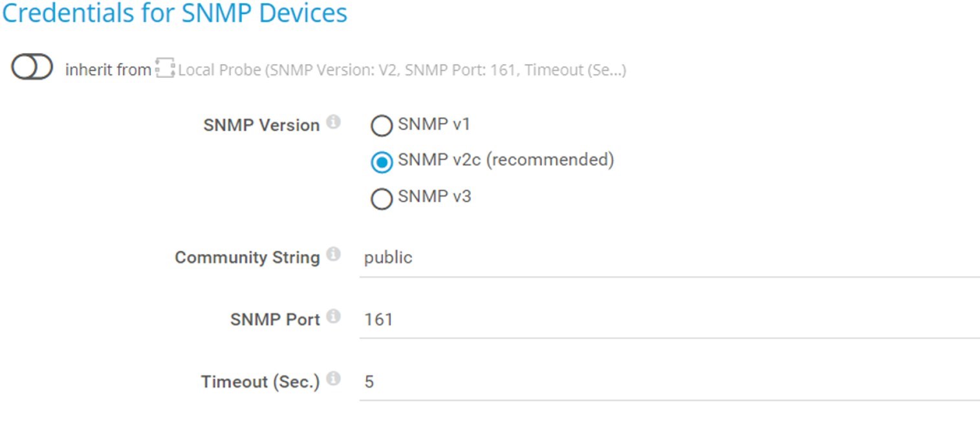This screenshot has height=431, width=980.
Task: Toggle the inherit from switch
Action: [32, 67]
